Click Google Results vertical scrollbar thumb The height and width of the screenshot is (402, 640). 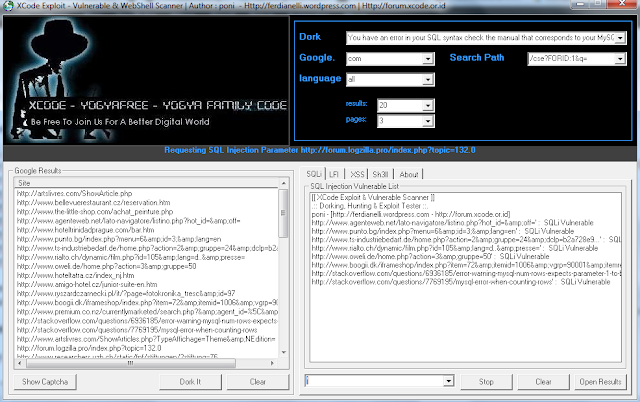[x=284, y=213]
